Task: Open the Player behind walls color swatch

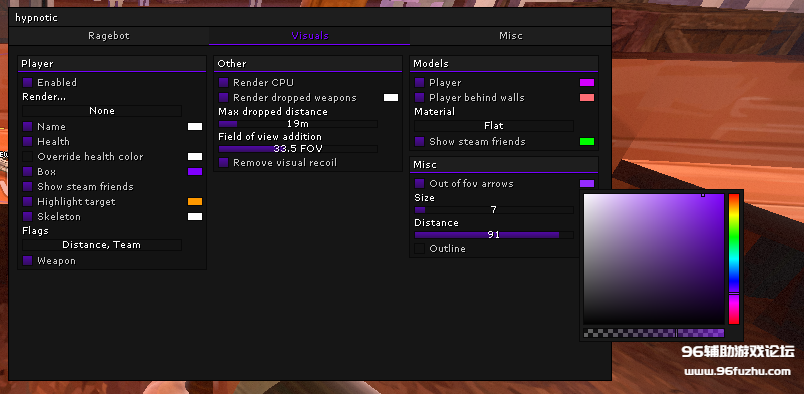Action: pos(587,97)
